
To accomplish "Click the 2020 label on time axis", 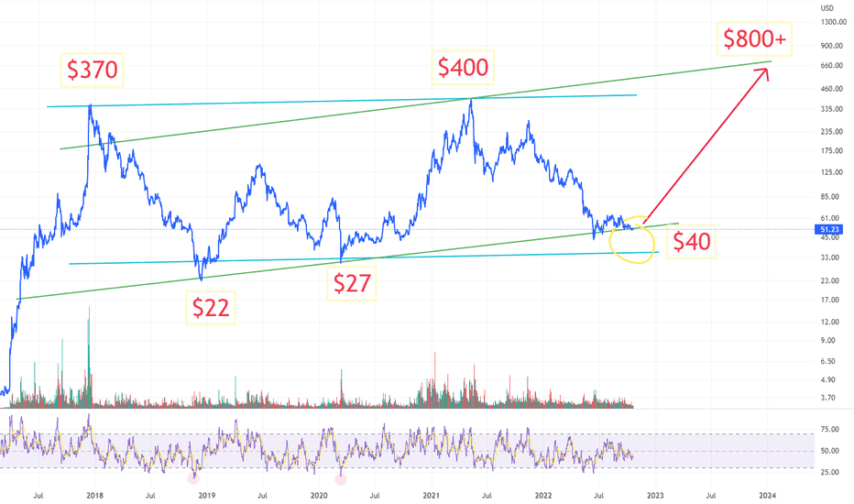I will pyautogui.click(x=319, y=495).
